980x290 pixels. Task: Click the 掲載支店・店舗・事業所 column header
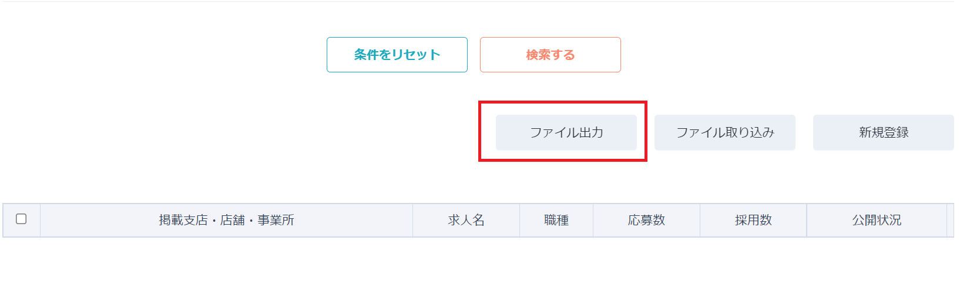click(226, 220)
